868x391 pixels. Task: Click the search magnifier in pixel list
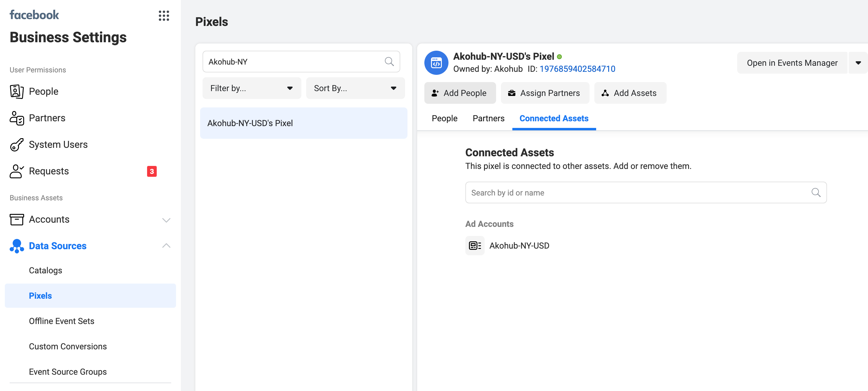389,62
